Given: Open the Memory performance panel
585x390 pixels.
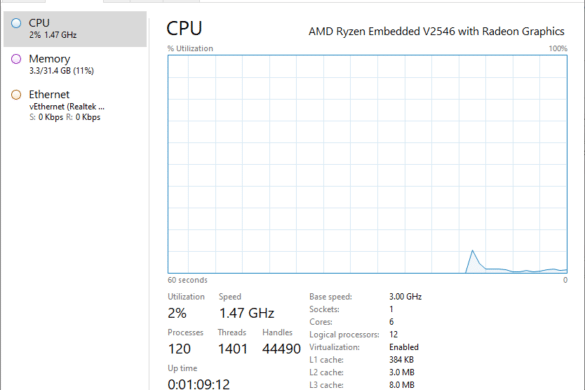Looking at the screenshot, I should (x=75, y=65).
